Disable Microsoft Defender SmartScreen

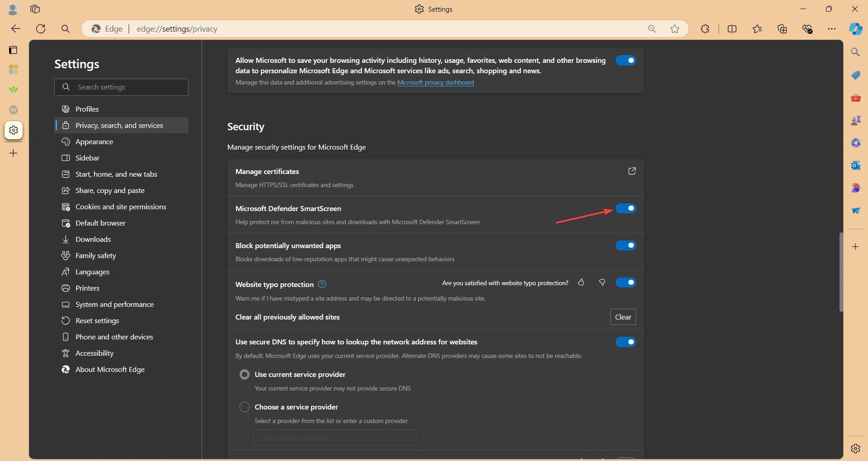626,208
